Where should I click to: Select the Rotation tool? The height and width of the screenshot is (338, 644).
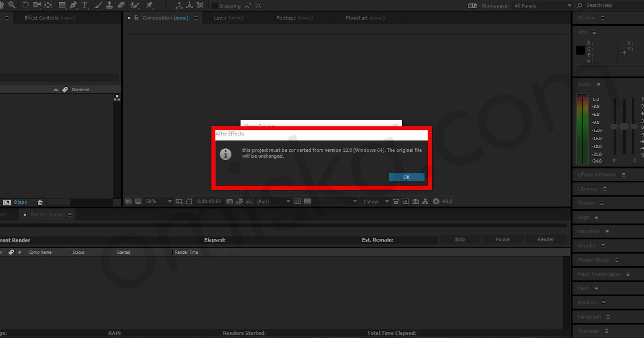(25, 5)
